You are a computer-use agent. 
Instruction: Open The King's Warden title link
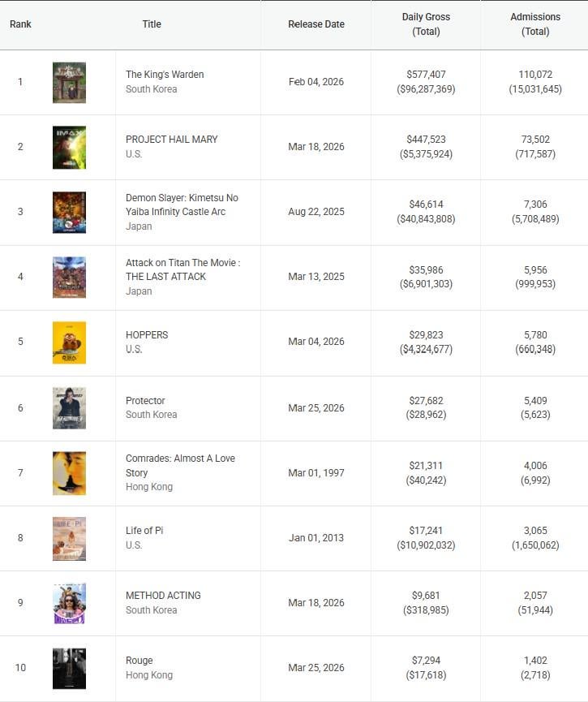tap(165, 75)
